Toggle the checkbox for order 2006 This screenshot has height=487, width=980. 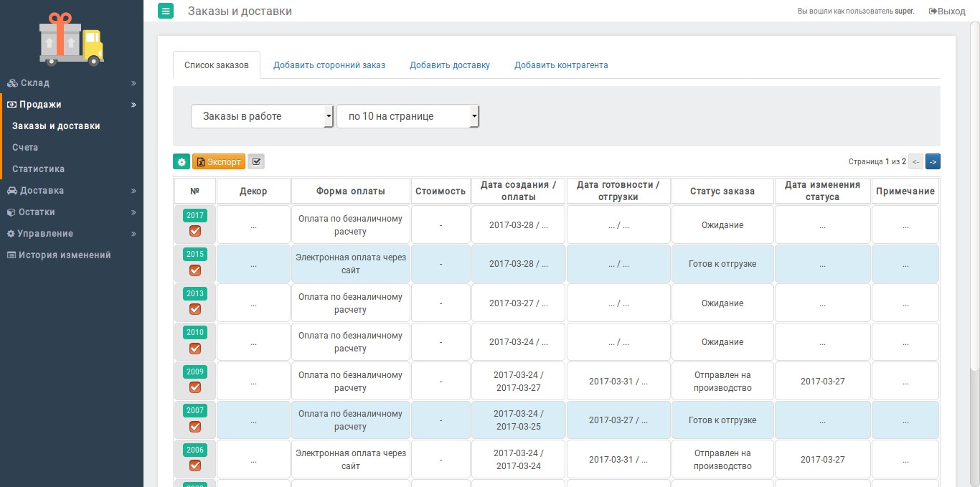pos(195,465)
